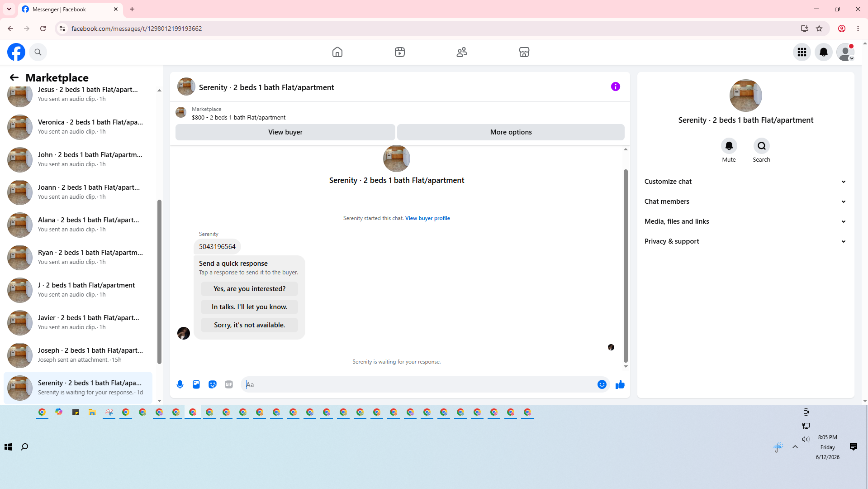Open the Menu grid icon
868x489 pixels.
[802, 52]
